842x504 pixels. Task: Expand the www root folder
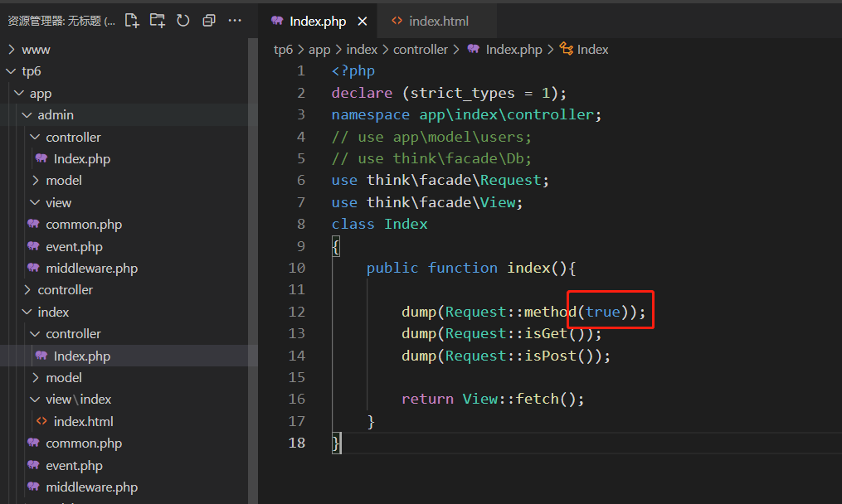(x=129, y=50)
